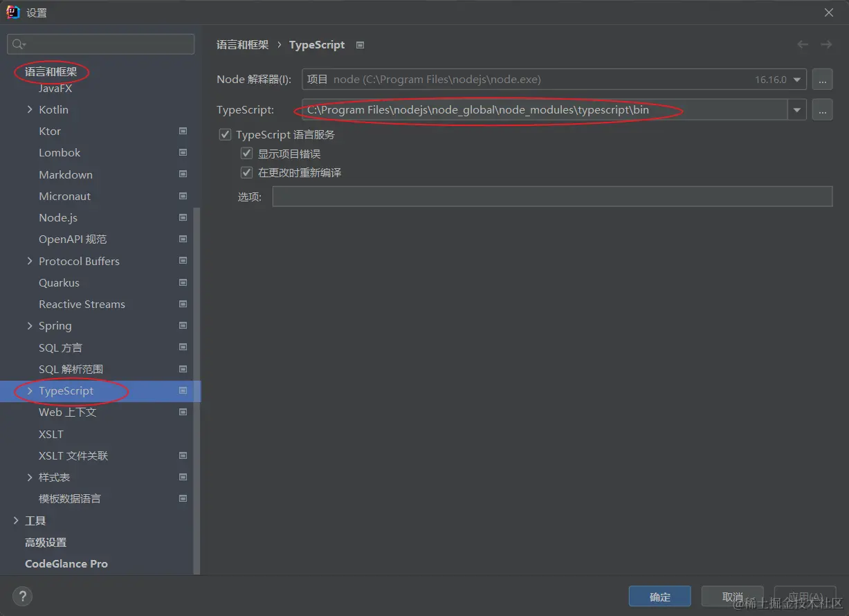Select JavaFX in the settings tree
Screen dimensions: 849x616
pyautogui.click(x=55, y=89)
